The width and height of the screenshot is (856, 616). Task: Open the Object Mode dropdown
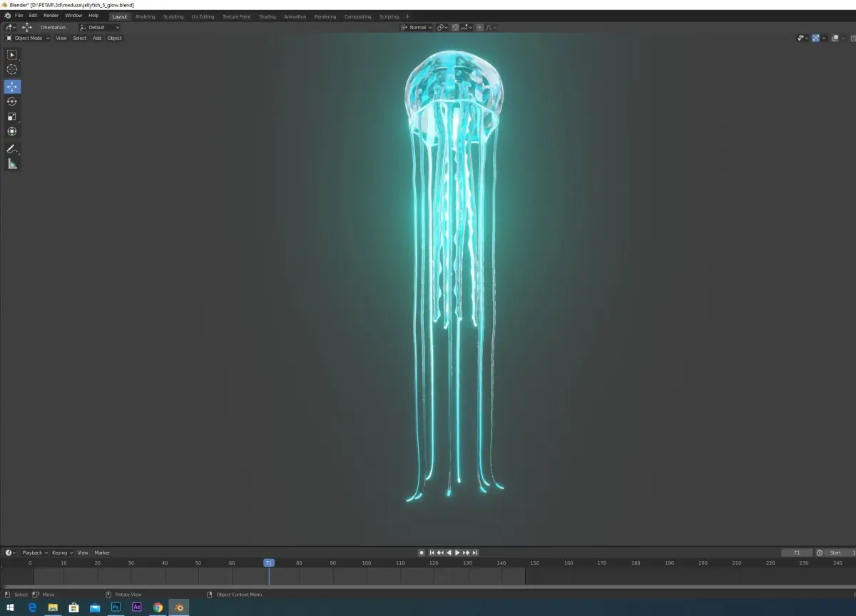click(x=28, y=38)
